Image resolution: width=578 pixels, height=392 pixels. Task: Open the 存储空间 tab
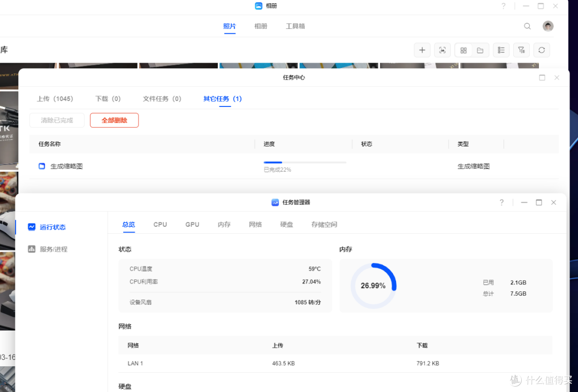(324, 224)
